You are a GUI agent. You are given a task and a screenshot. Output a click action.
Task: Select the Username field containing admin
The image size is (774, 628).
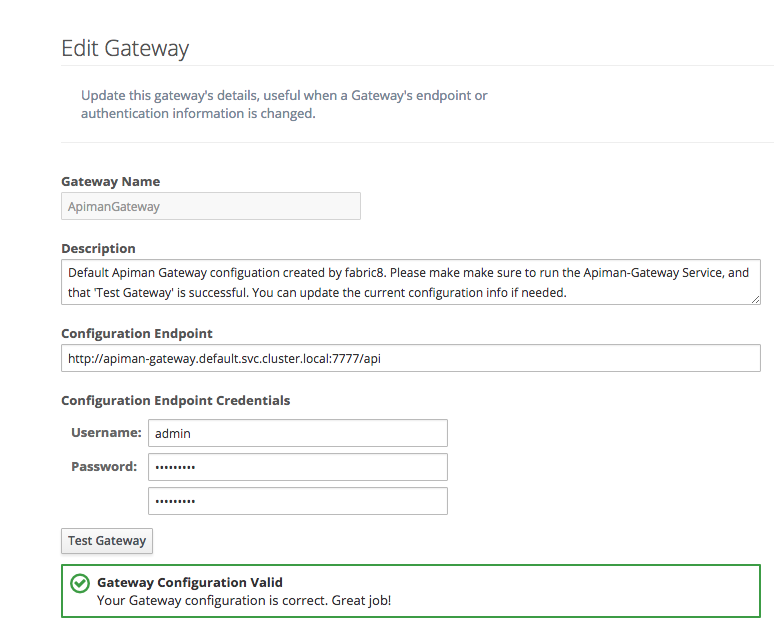click(x=297, y=433)
